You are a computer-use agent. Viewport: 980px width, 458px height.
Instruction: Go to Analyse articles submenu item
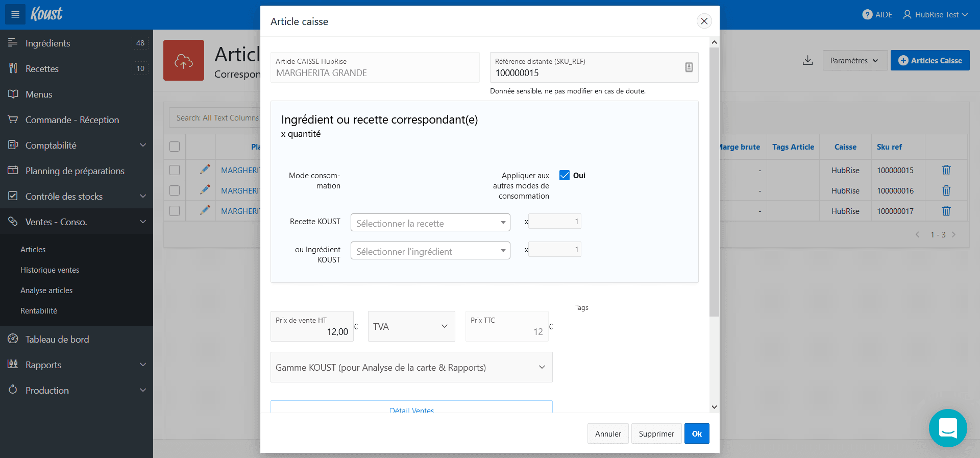pos(46,290)
